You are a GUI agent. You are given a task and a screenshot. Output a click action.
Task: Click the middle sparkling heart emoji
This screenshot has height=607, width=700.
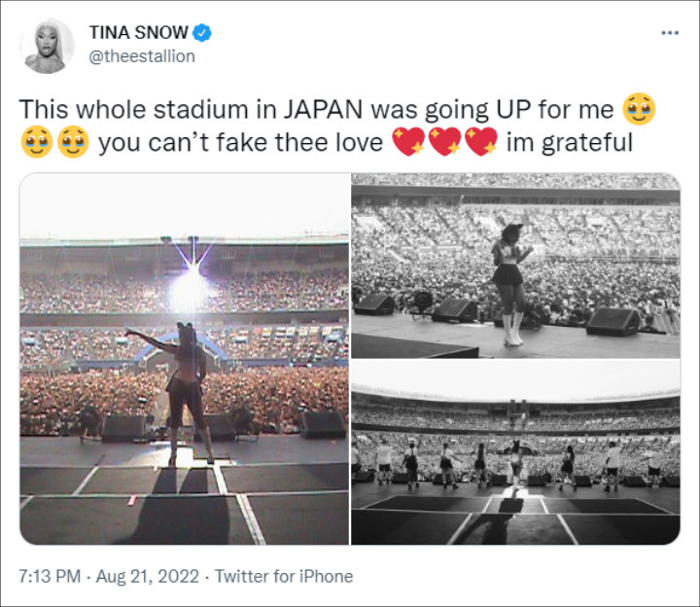pos(444,142)
